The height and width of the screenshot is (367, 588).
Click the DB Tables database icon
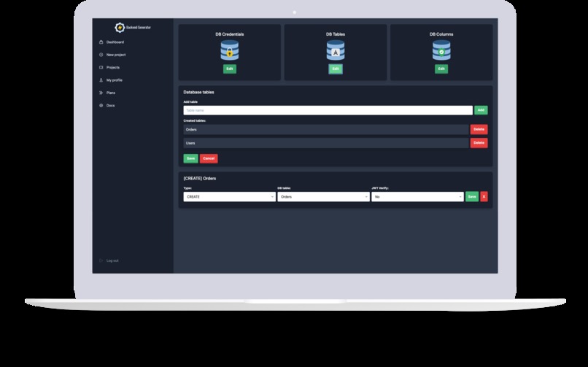[336, 50]
